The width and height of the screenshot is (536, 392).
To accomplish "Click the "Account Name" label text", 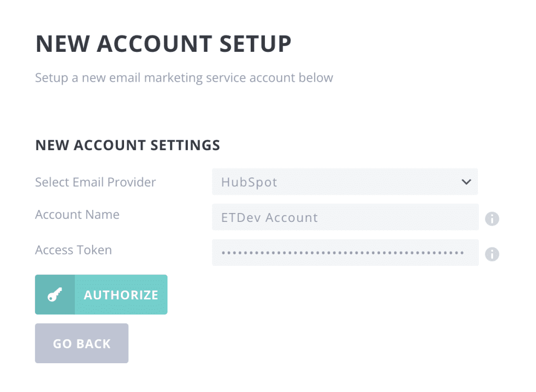I will [x=77, y=215].
